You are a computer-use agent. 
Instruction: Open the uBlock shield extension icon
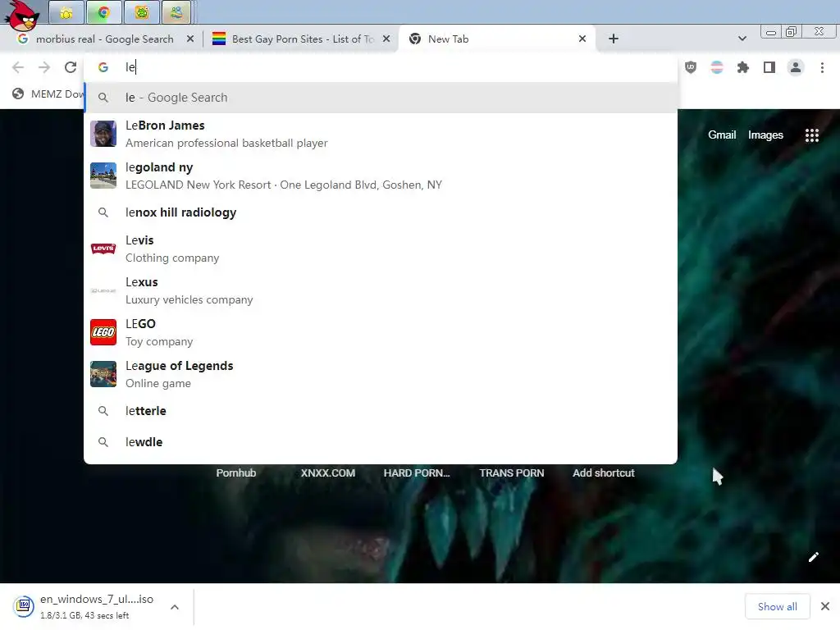click(691, 67)
